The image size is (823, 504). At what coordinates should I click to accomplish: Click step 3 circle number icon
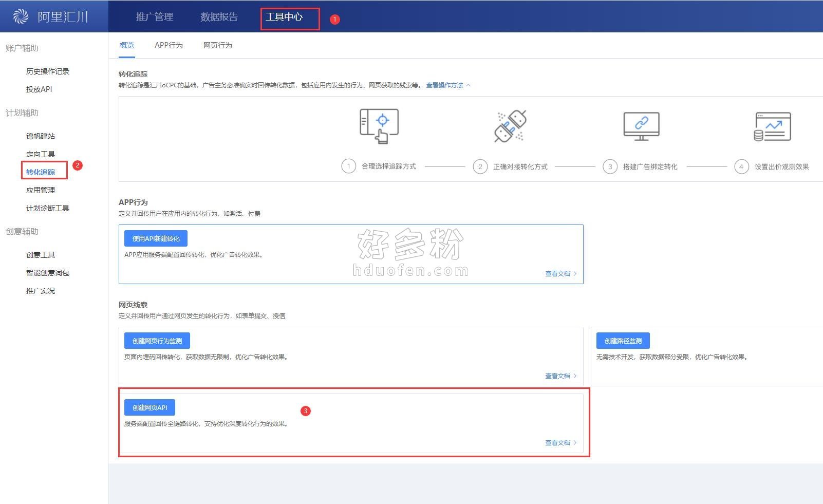610,166
